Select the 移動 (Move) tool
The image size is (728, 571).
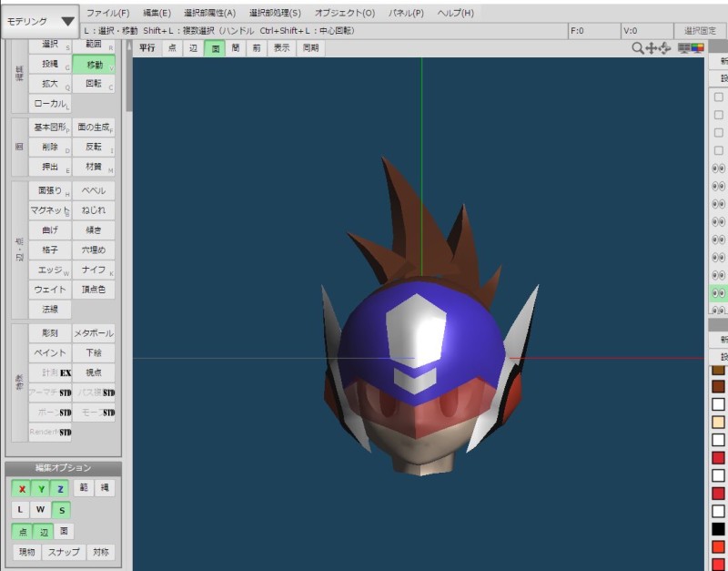pos(94,65)
